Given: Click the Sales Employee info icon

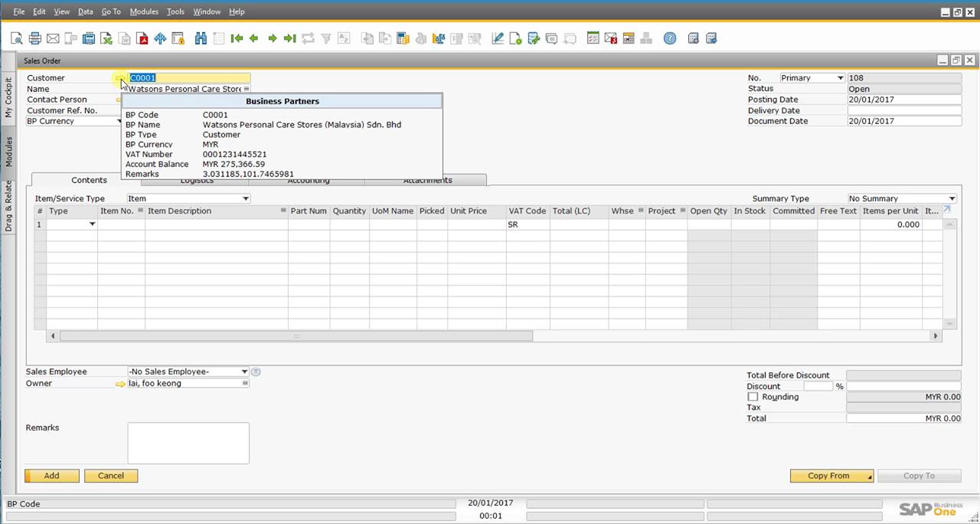Looking at the screenshot, I should click(256, 372).
